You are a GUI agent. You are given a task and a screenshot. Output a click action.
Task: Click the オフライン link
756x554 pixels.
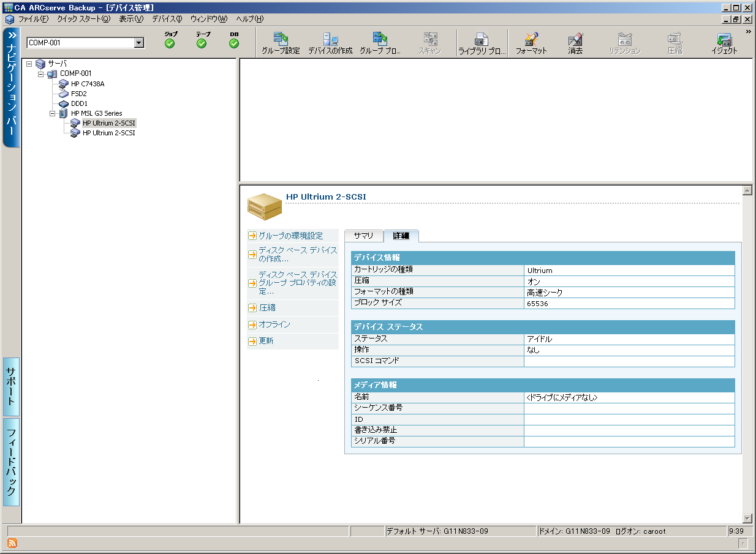274,324
